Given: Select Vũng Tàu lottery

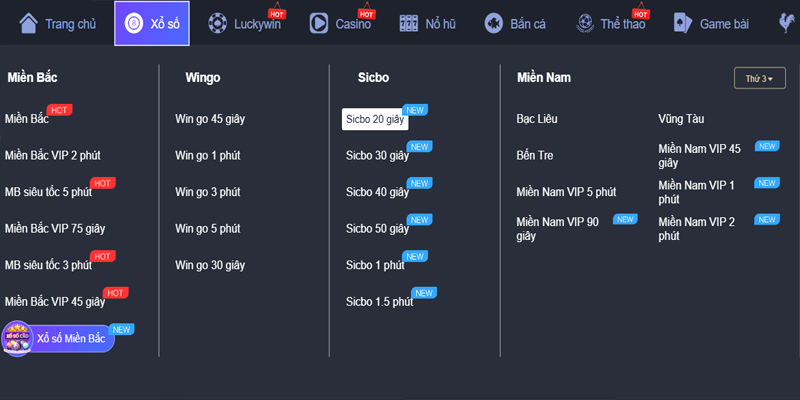Looking at the screenshot, I should (681, 119).
